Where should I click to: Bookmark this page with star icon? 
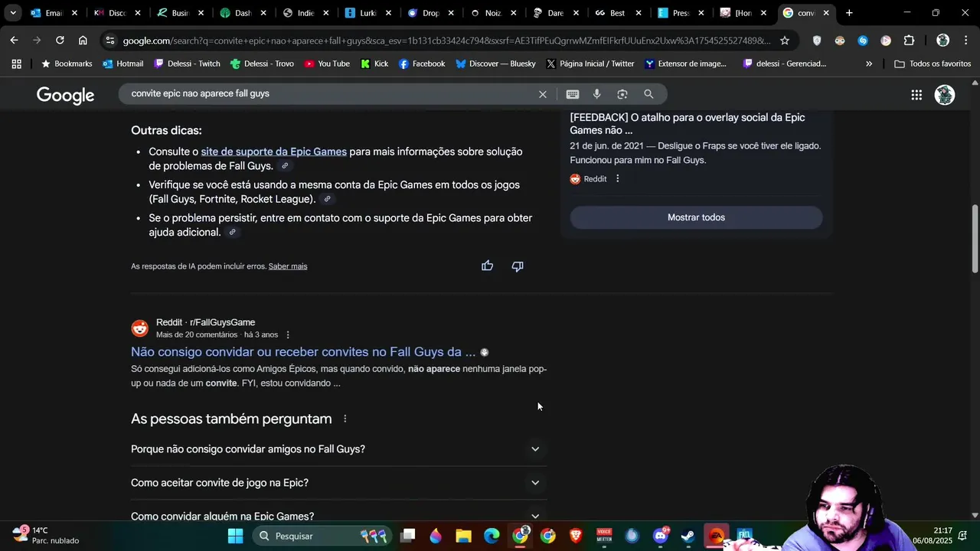784,40
